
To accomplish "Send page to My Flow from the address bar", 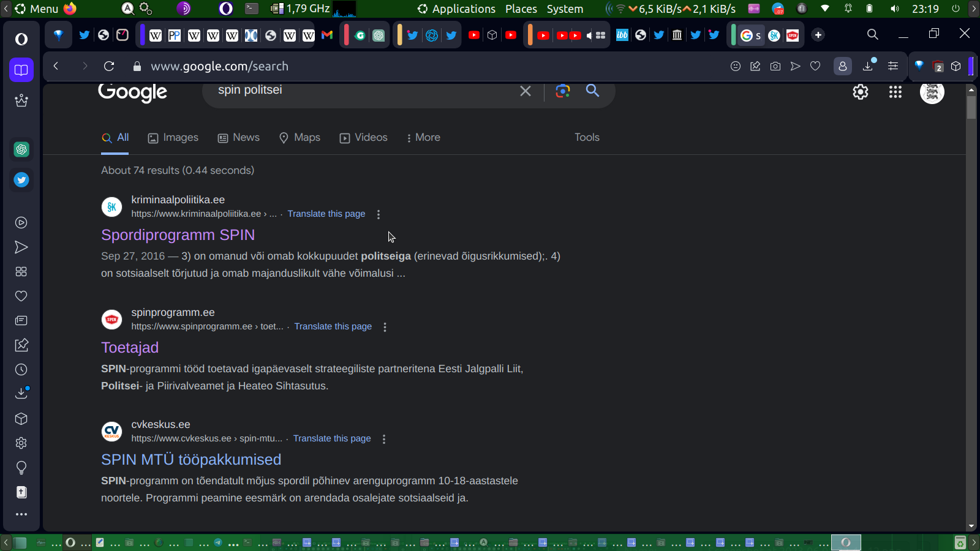I will click(795, 66).
